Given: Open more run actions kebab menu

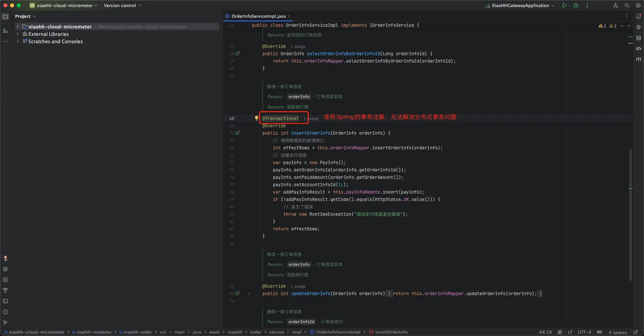Looking at the screenshot, I should pos(587,6).
